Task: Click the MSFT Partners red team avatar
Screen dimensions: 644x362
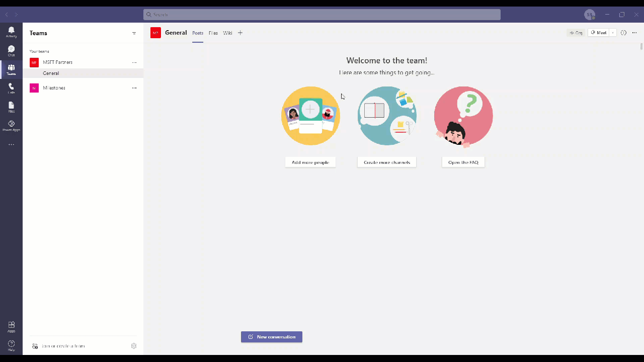Action: (x=34, y=62)
